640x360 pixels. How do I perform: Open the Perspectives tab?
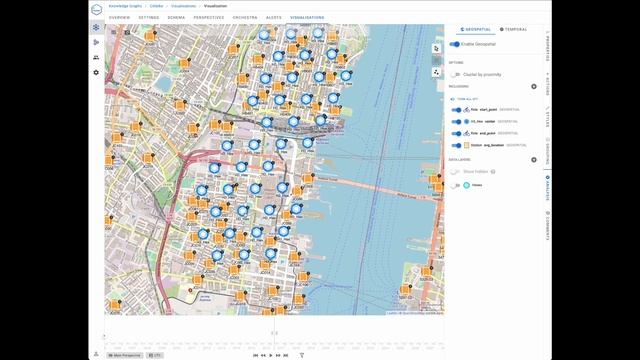pyautogui.click(x=209, y=18)
